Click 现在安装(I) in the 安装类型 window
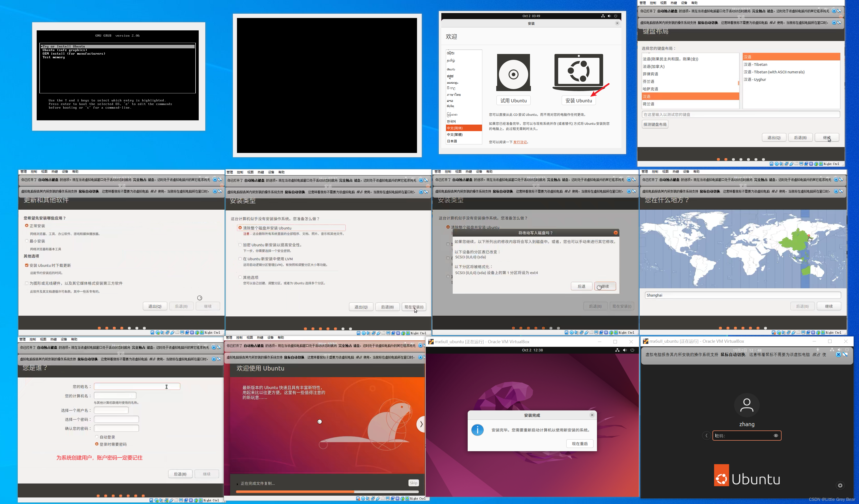Screen dimensions: 859x504 coord(414,307)
